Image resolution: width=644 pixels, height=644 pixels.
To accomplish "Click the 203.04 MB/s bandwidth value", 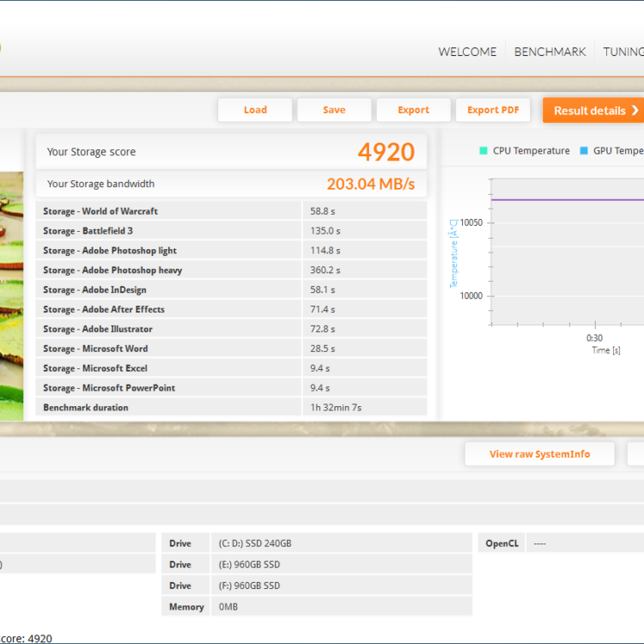I will (370, 184).
